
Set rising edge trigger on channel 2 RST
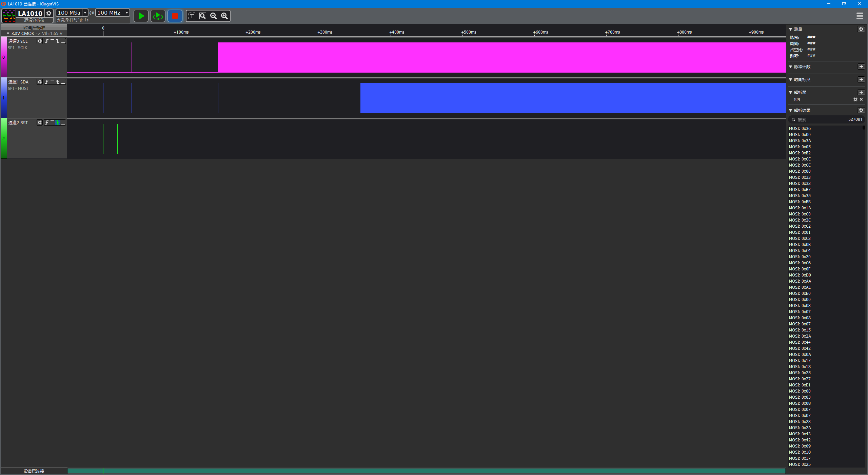point(47,122)
